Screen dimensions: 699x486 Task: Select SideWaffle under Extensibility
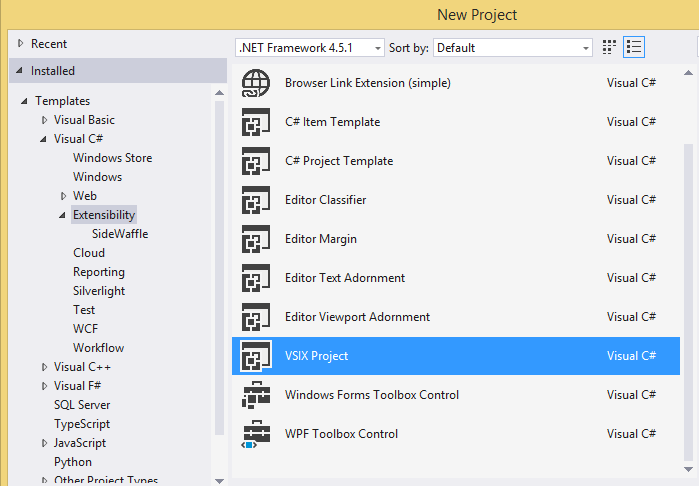120,234
